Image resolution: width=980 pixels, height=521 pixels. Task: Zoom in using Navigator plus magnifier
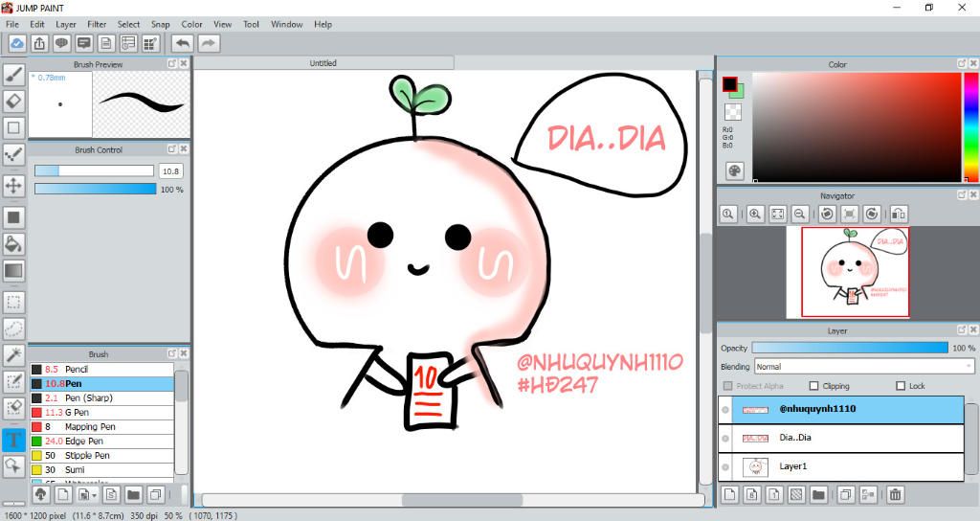coord(755,214)
